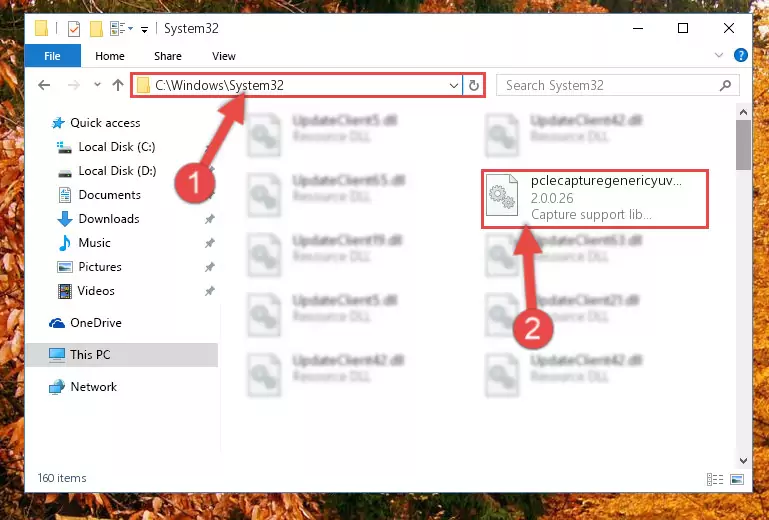
Task: Click the pin icon beside Videos
Action: point(209,291)
